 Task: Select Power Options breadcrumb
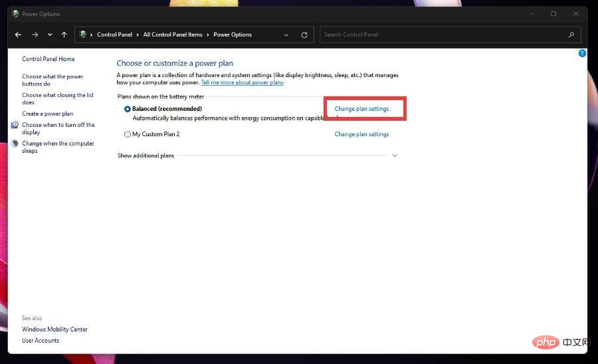point(233,35)
